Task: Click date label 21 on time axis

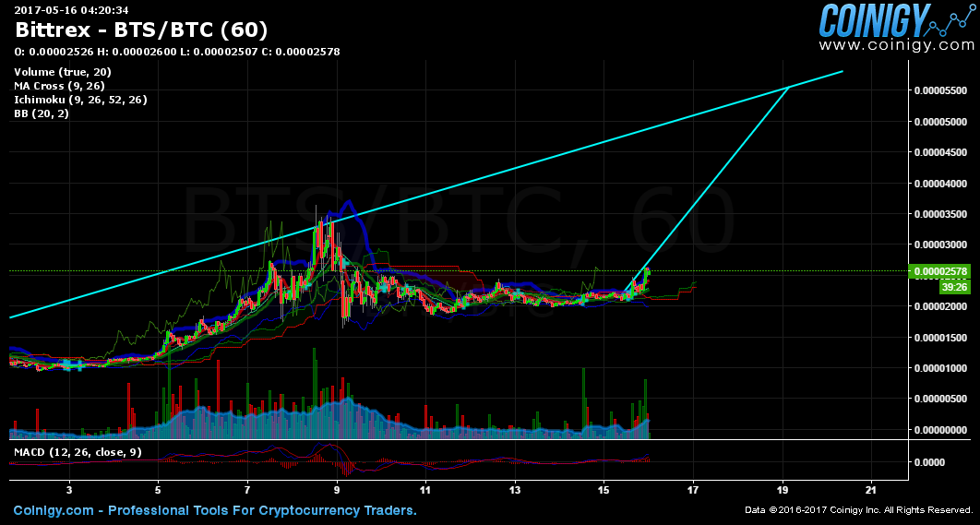Action: 871,491
